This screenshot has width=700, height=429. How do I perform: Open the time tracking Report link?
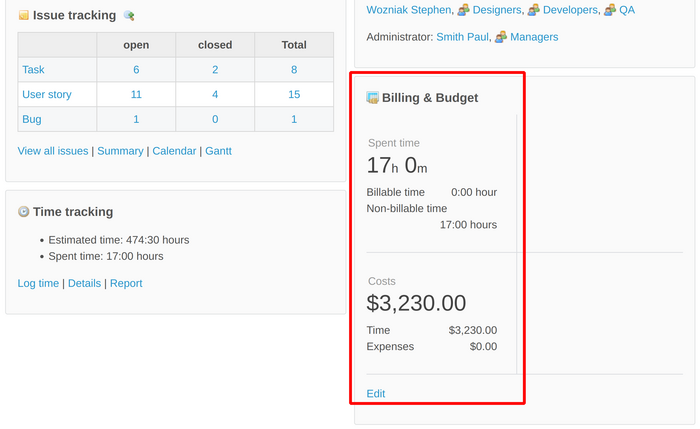point(126,283)
